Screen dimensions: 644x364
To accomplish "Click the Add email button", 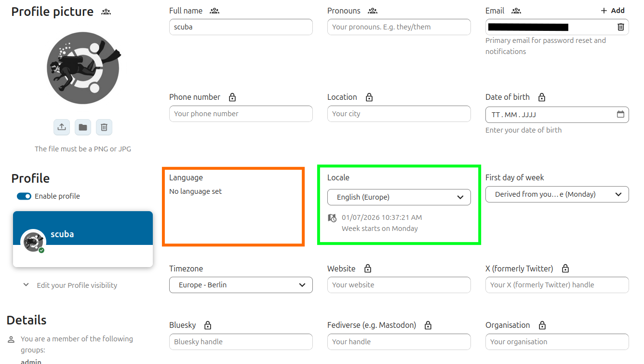I will click(612, 11).
